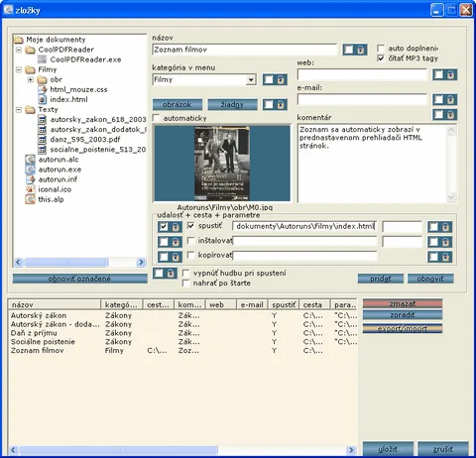Tick the kopírovať checkbox
Screen dimensions: 476x458
(190, 255)
